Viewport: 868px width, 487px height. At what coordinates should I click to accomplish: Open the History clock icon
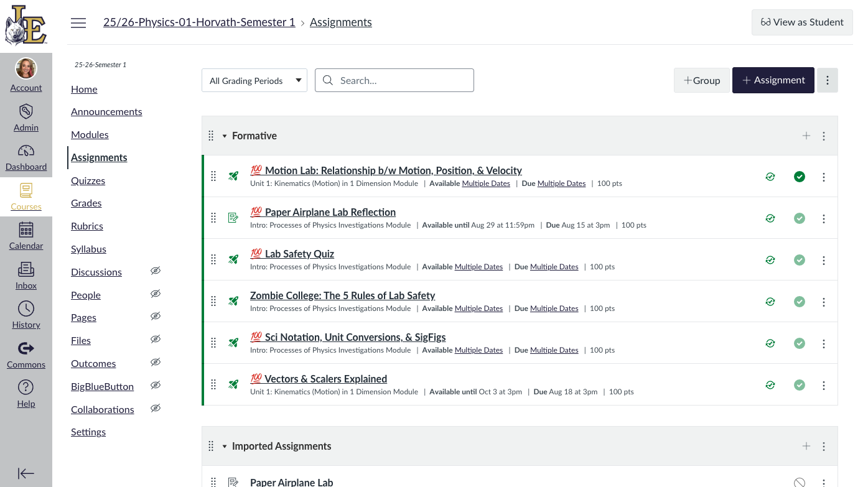pyautogui.click(x=26, y=308)
